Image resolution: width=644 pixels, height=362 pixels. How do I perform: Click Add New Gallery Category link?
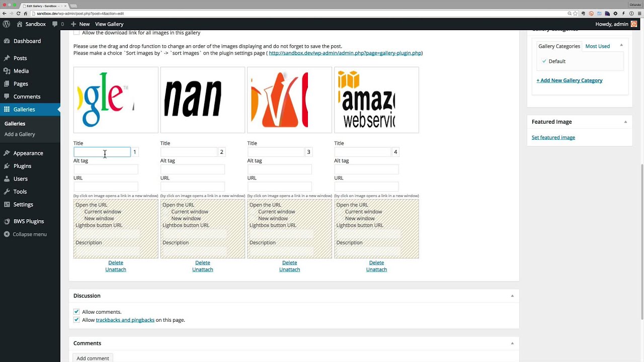point(570,80)
